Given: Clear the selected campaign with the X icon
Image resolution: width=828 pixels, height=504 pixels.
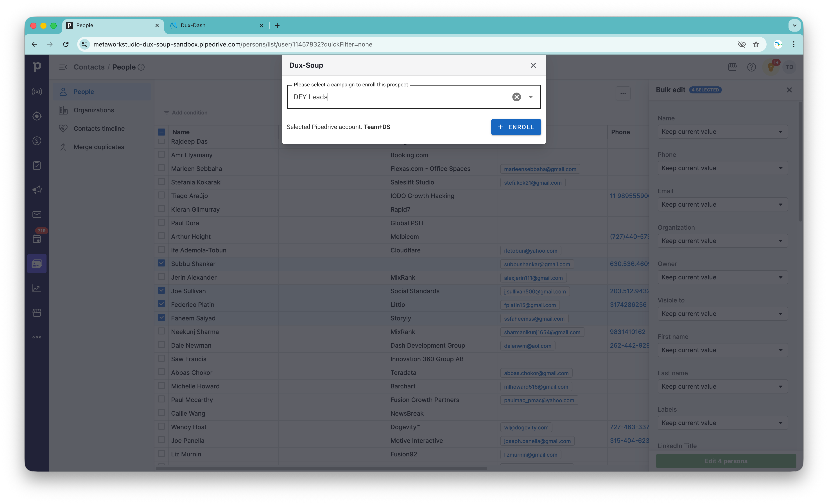Looking at the screenshot, I should click(x=516, y=97).
